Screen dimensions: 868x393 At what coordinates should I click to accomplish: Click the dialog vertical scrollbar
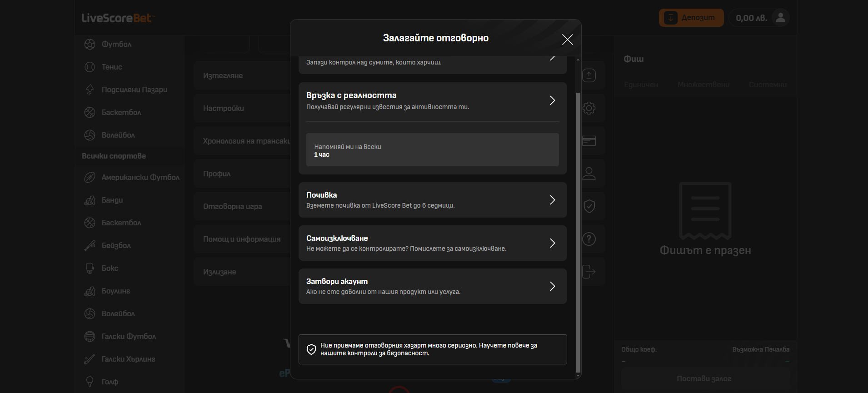[x=578, y=232]
